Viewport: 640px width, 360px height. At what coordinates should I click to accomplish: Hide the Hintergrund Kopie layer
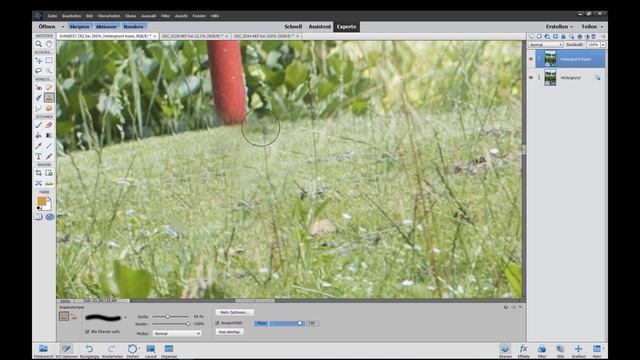point(531,59)
